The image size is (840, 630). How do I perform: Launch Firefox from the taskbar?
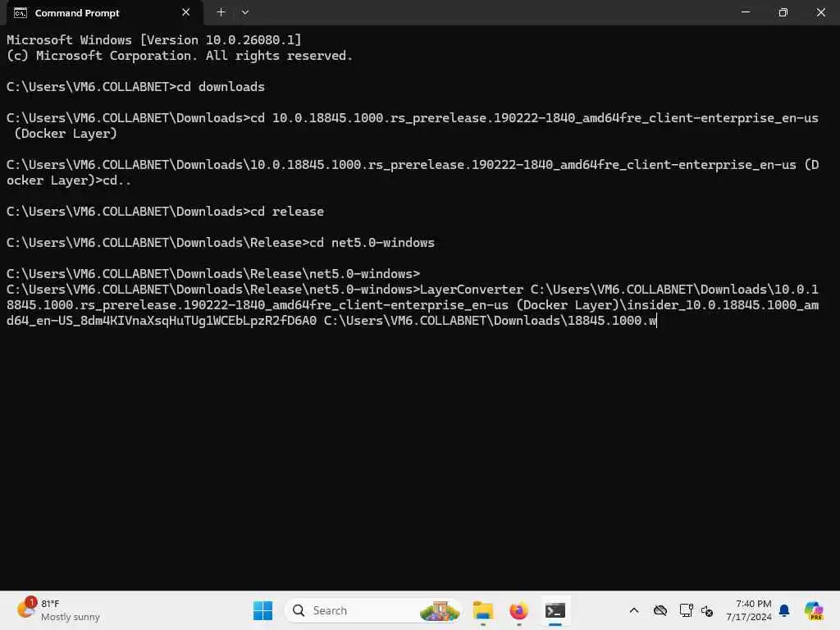(x=518, y=610)
